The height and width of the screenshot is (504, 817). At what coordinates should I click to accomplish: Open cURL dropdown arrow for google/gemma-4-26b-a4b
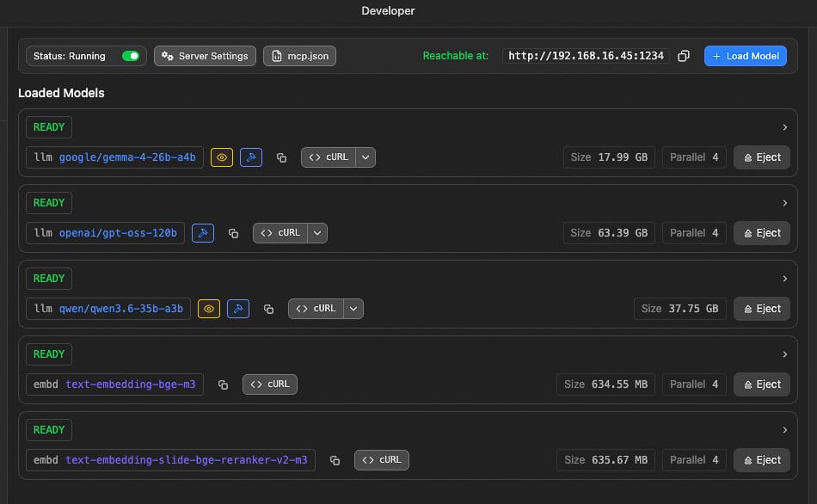[x=365, y=157]
